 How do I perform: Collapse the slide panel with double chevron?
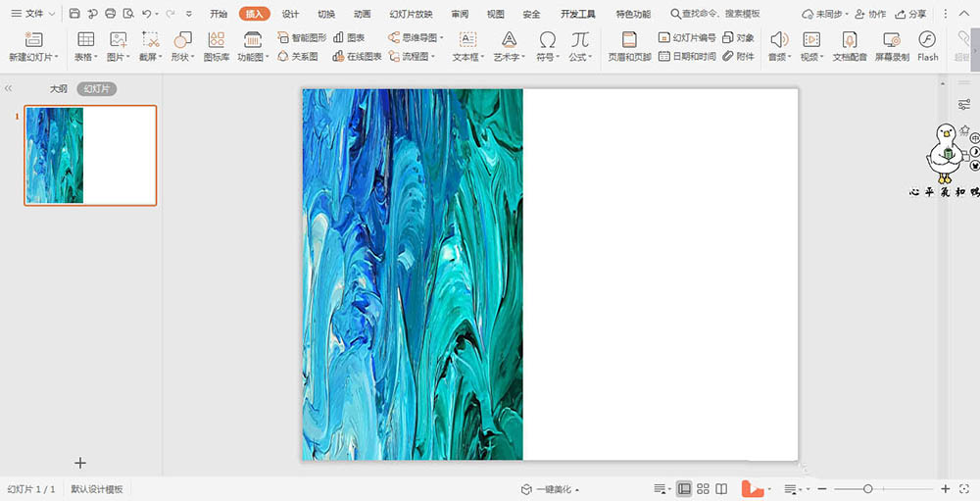[x=8, y=89]
